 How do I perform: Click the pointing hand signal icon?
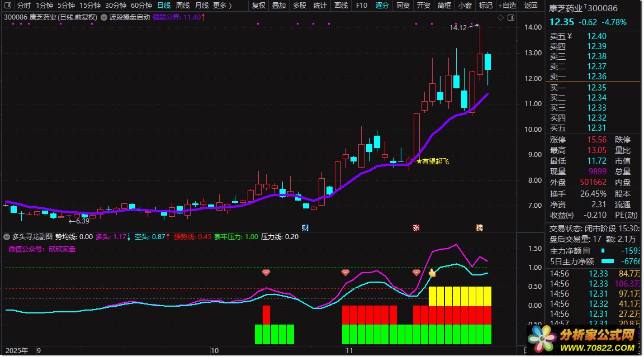[x=432, y=273]
